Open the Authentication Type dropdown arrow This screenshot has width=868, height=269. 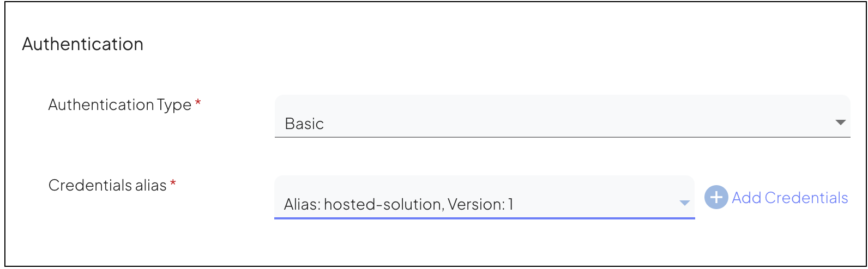click(x=840, y=123)
